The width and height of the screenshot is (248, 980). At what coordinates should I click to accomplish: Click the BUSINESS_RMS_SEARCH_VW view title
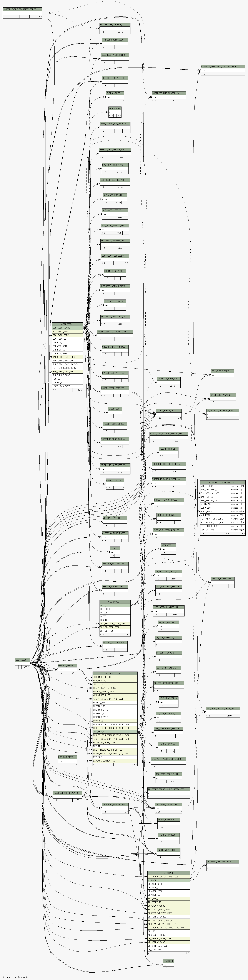[x=169, y=93]
